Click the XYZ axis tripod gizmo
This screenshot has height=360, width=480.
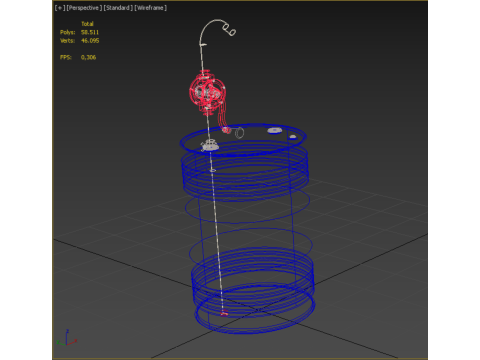tap(67, 338)
